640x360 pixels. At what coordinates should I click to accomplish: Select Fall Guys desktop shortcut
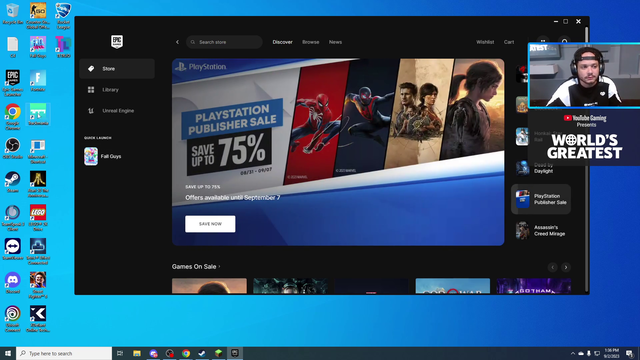[x=38, y=47]
